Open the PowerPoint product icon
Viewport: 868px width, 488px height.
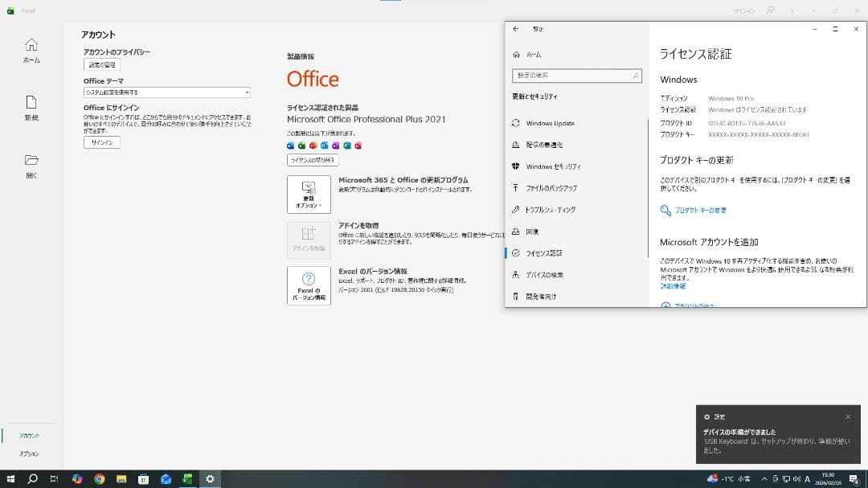(312, 146)
